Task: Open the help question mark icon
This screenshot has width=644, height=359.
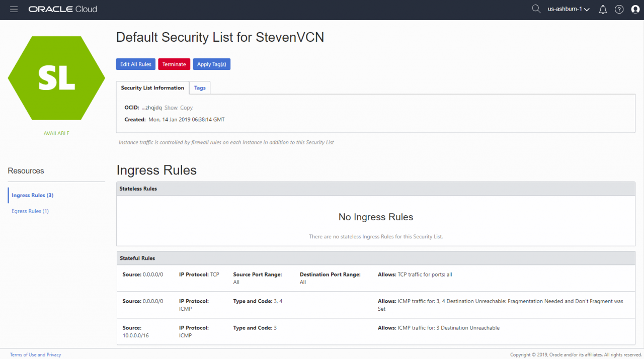Action: (619, 10)
